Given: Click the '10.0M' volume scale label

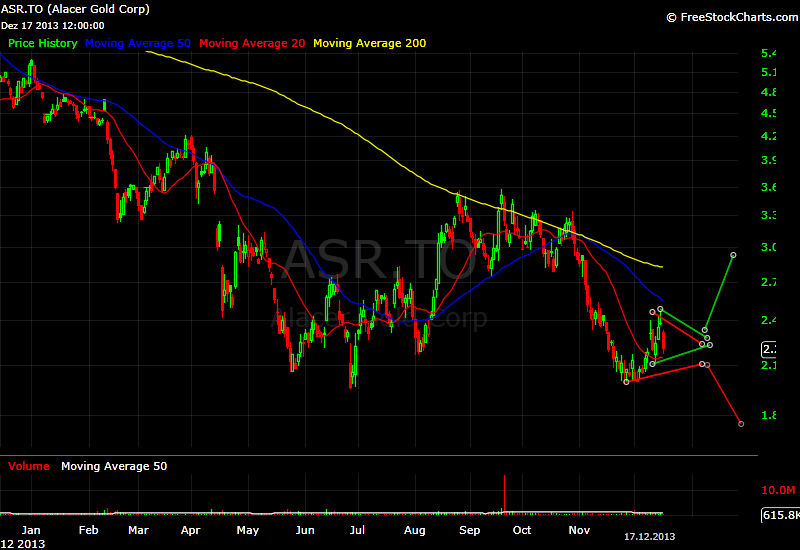Looking at the screenshot, I should click(x=778, y=490).
